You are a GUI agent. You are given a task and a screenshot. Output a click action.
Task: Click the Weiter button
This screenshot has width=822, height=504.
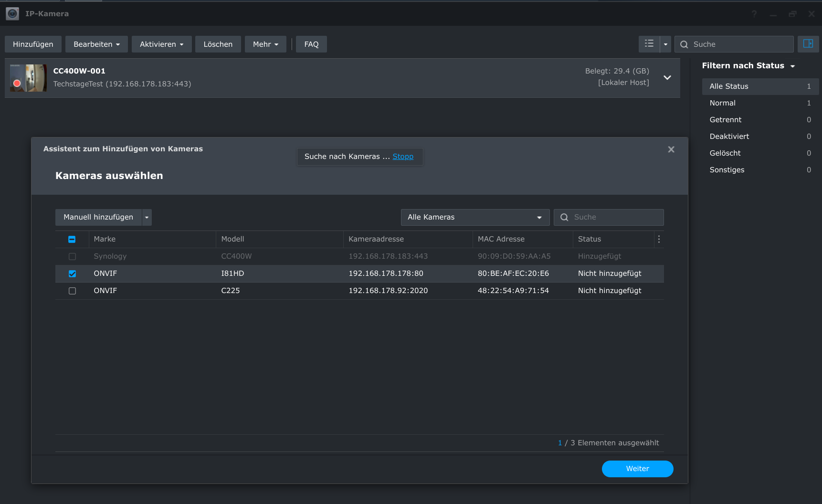coord(637,469)
